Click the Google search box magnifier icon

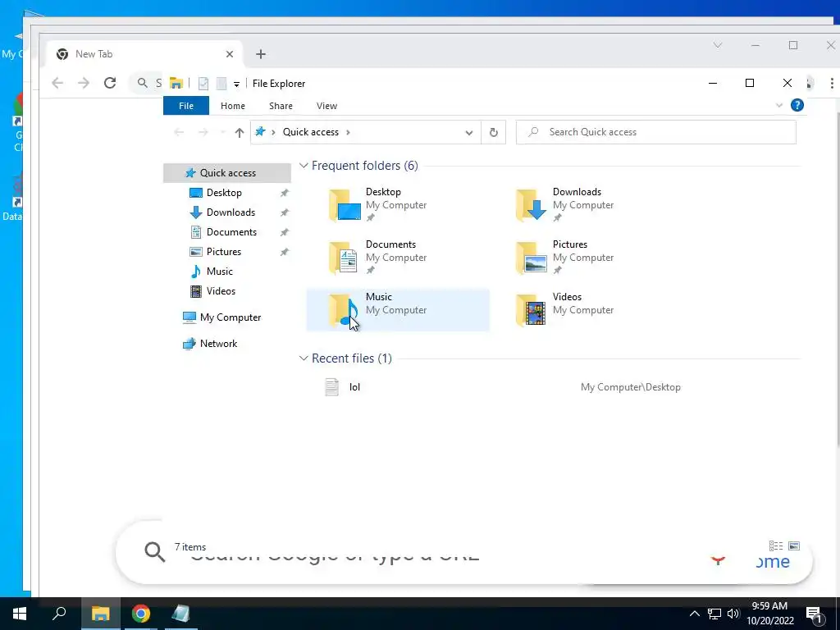click(154, 551)
